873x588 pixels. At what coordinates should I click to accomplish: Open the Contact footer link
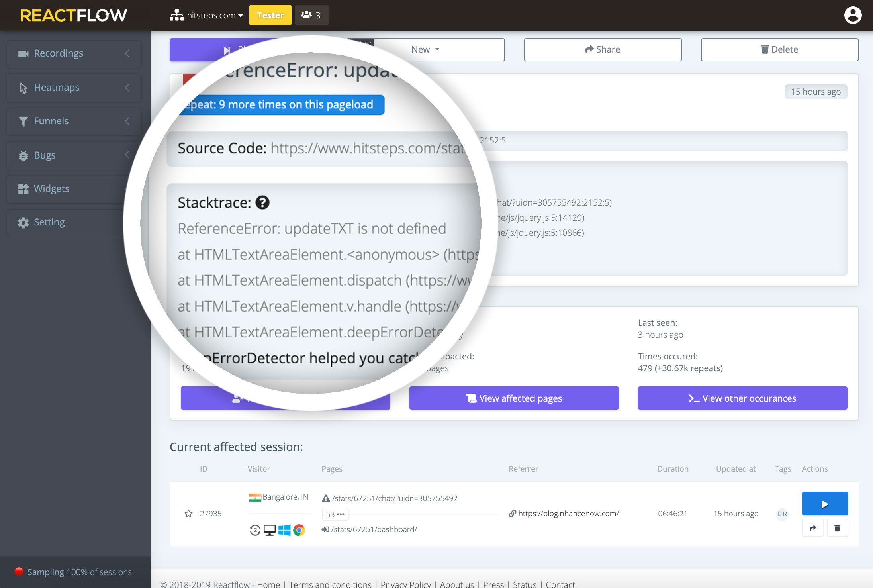(x=560, y=584)
